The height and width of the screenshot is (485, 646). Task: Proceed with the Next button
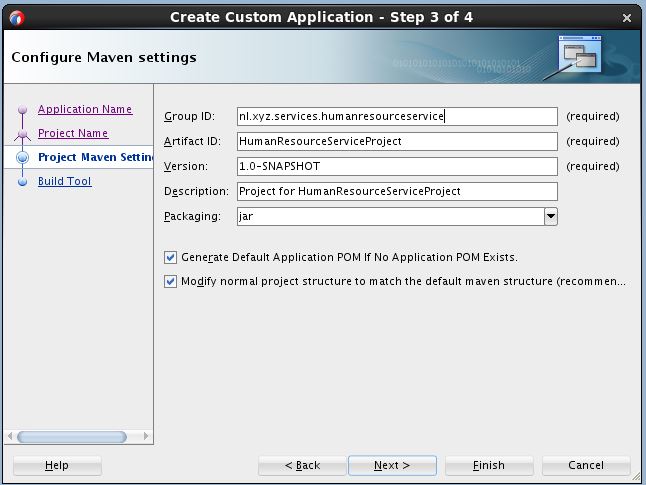coord(392,465)
